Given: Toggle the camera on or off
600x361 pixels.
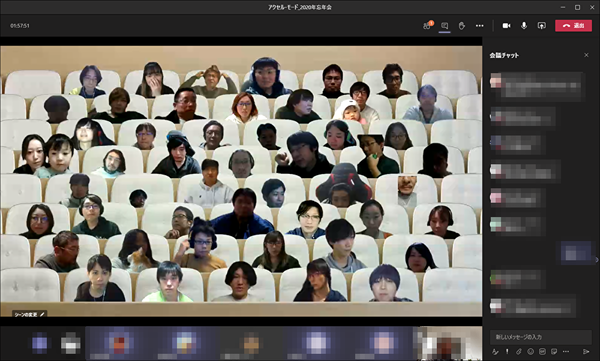Looking at the screenshot, I should [x=506, y=26].
